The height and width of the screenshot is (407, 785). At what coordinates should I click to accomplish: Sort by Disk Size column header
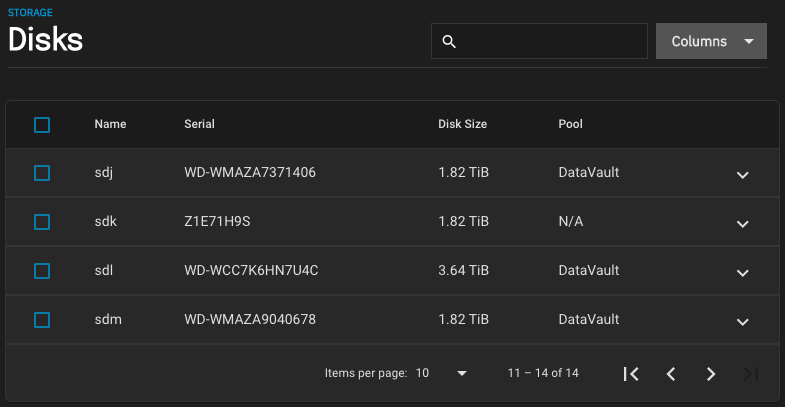point(463,124)
